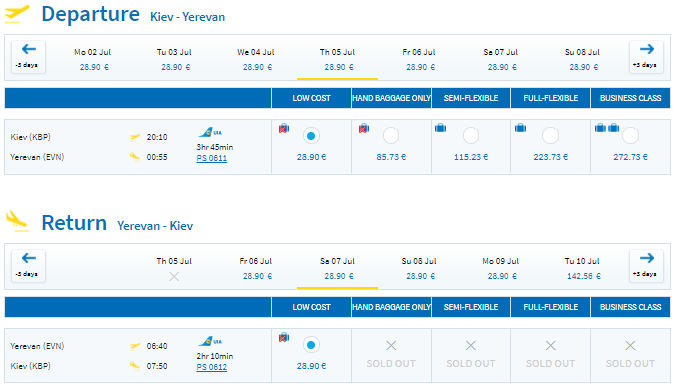Screen dimensions: 676x387
Task: Select return Low Cost fare 28.90 € radio
Action: point(311,345)
